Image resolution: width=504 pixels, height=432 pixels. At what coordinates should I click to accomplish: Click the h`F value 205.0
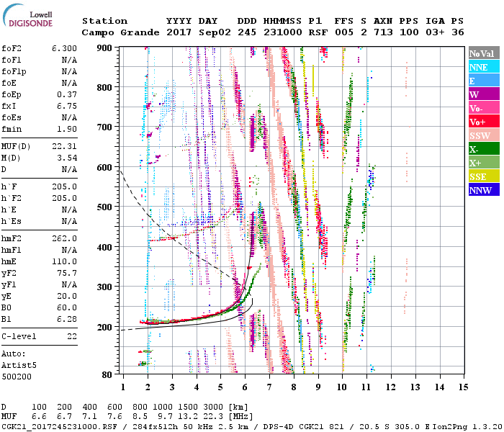tap(64, 186)
